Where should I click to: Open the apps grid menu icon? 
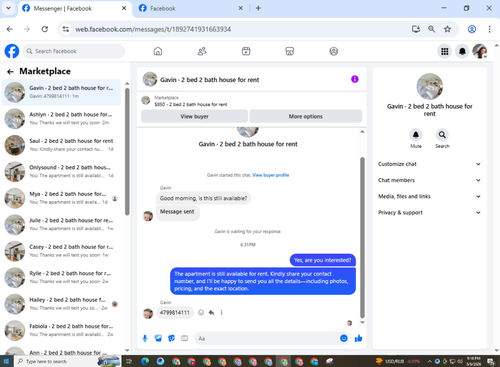(445, 51)
